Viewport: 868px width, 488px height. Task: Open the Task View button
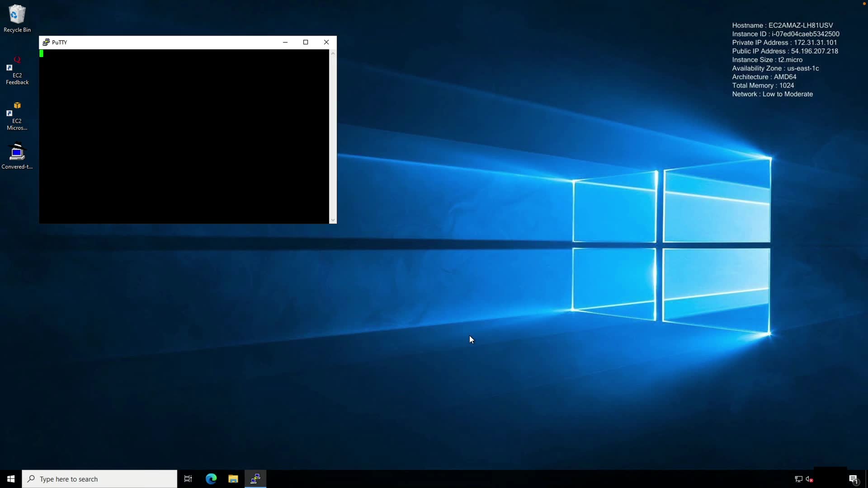[x=188, y=479]
